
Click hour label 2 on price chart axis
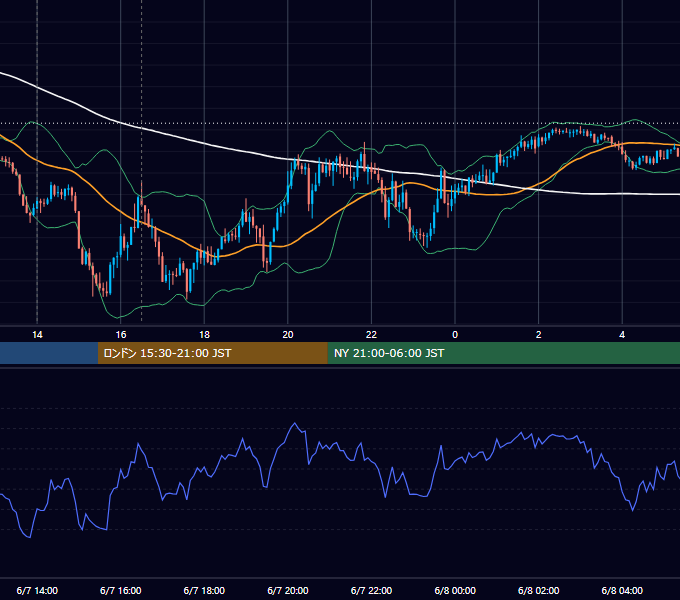(539, 335)
